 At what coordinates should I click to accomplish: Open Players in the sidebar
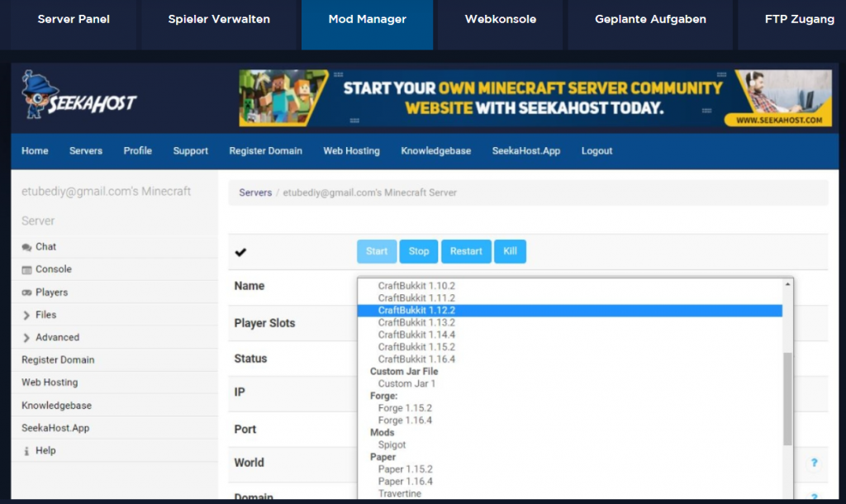coord(52,292)
